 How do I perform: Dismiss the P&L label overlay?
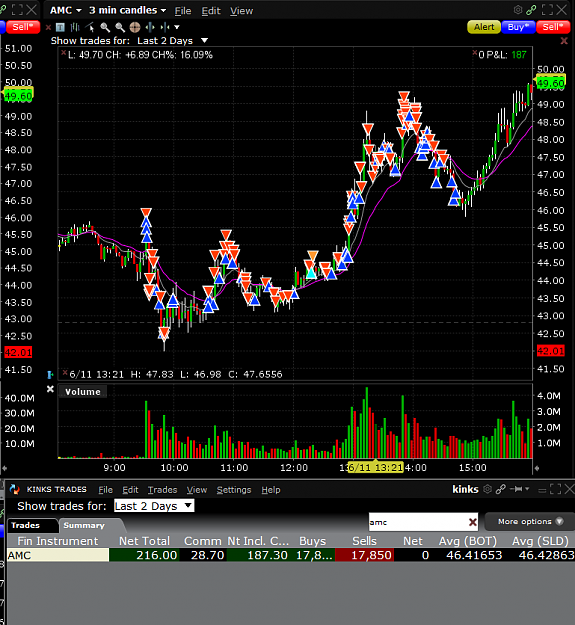(x=475, y=53)
